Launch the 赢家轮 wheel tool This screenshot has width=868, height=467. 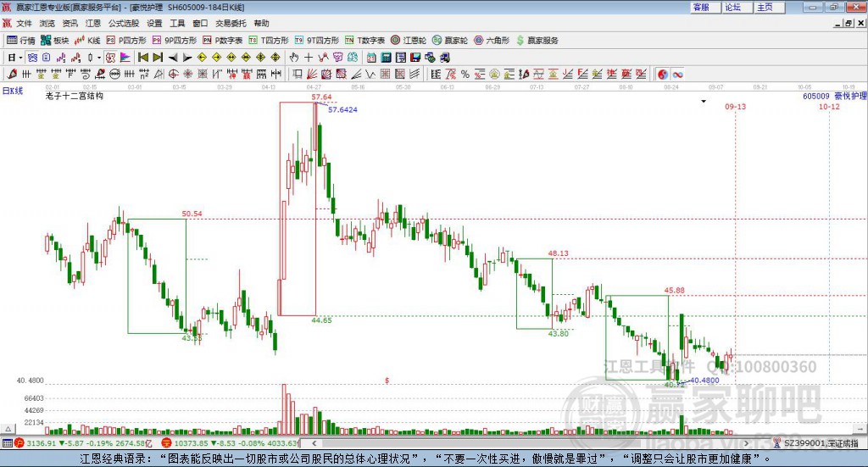click(x=450, y=41)
